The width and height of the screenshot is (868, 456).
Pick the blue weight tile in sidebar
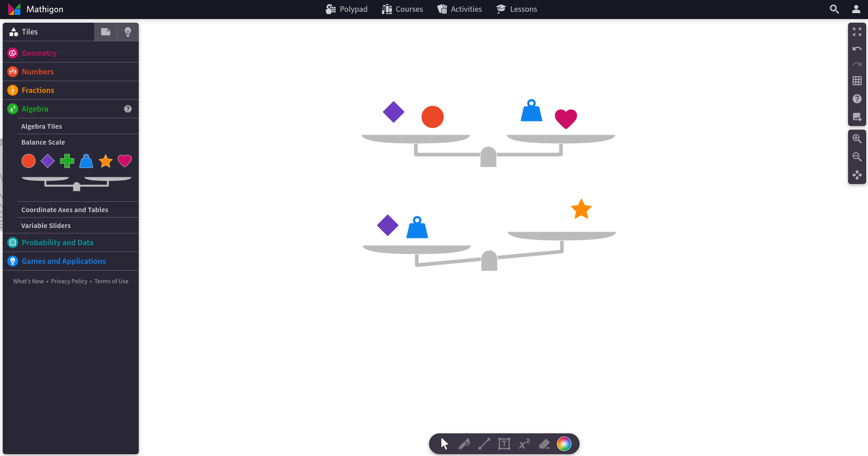pyautogui.click(x=86, y=161)
